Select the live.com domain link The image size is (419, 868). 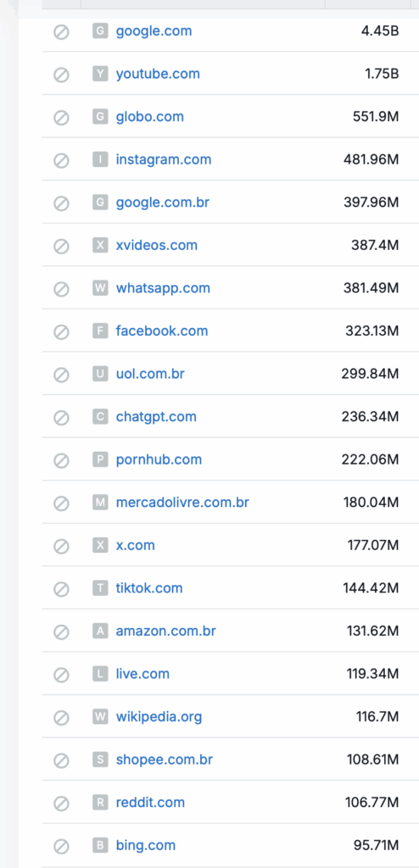(x=142, y=674)
